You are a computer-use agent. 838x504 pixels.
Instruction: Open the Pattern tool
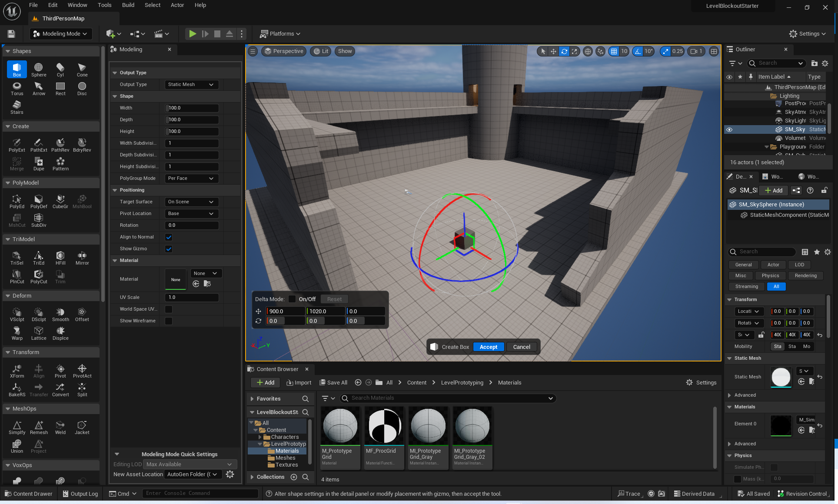(x=60, y=163)
